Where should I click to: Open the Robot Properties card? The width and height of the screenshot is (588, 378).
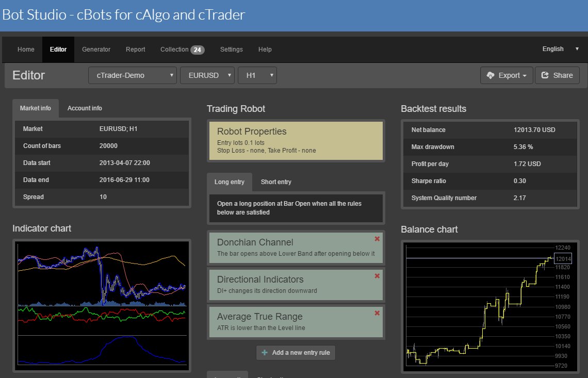click(x=296, y=141)
